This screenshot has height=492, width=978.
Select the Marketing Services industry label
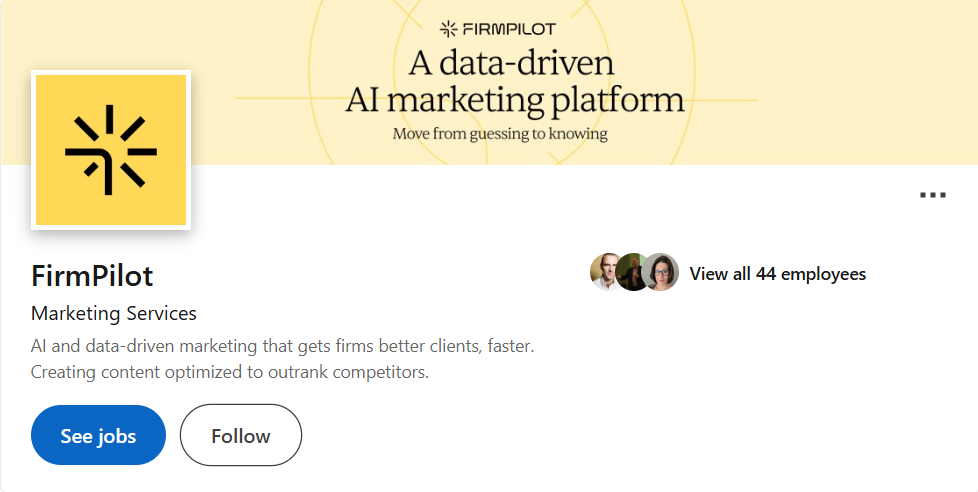(114, 313)
